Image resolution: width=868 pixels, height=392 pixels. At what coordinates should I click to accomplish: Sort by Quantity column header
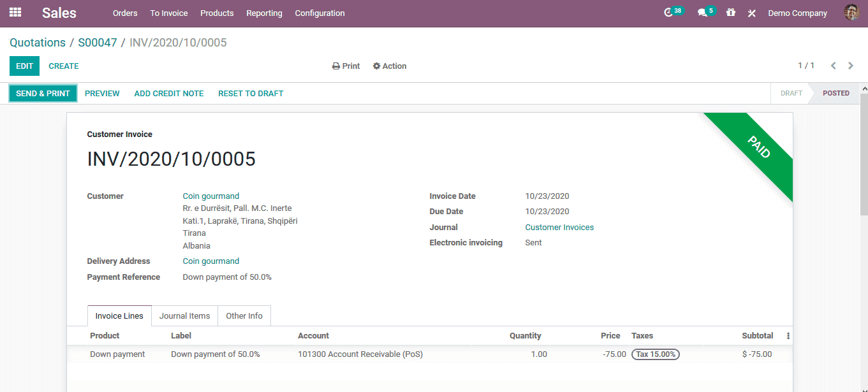click(525, 336)
